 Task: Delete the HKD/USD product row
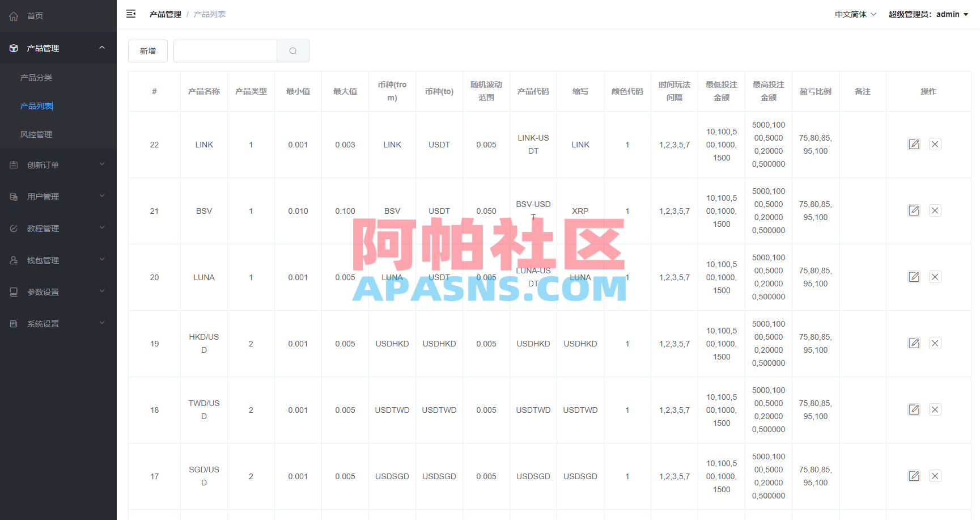click(935, 343)
